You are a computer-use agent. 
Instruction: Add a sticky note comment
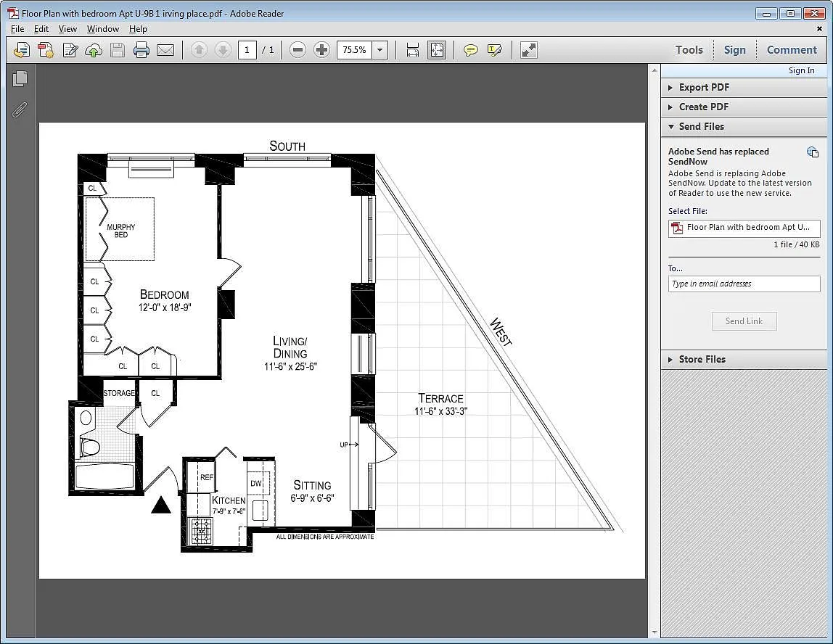471,50
